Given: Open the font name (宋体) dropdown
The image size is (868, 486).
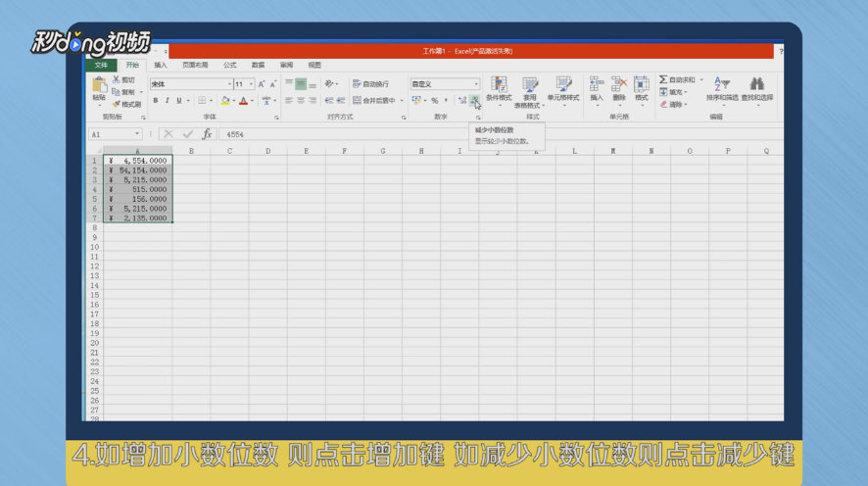Looking at the screenshot, I should 229,84.
